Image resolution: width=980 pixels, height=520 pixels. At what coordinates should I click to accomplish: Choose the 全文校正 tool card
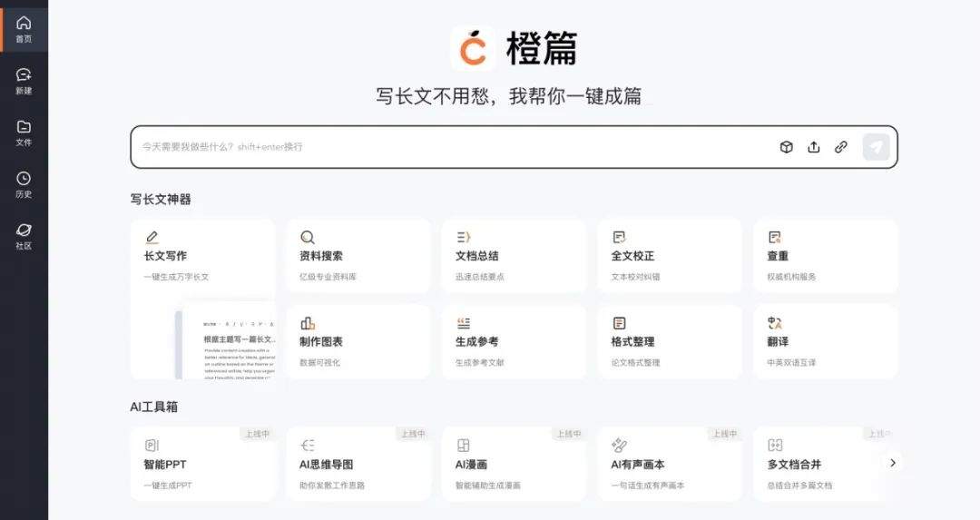670,256
